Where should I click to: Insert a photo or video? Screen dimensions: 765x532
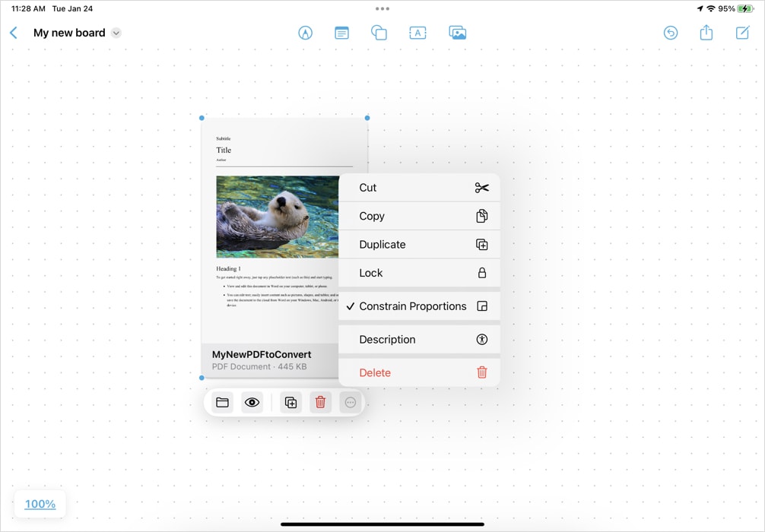point(457,33)
